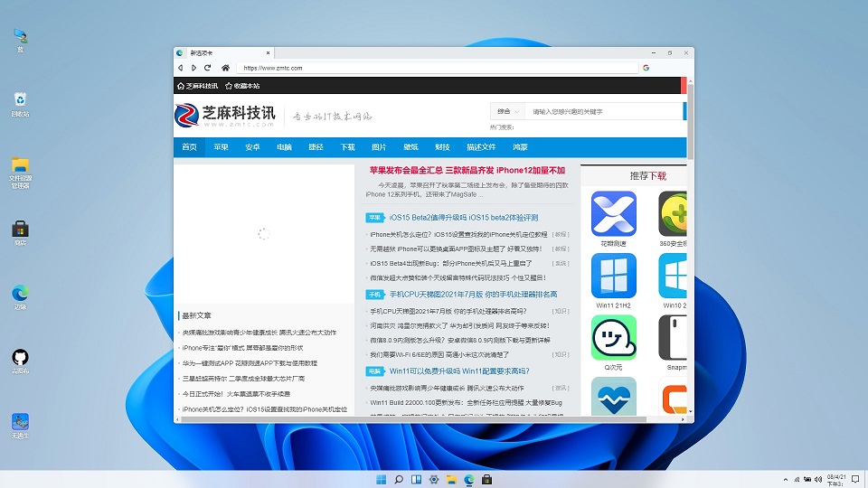Click the Win10 download icon

click(673, 276)
